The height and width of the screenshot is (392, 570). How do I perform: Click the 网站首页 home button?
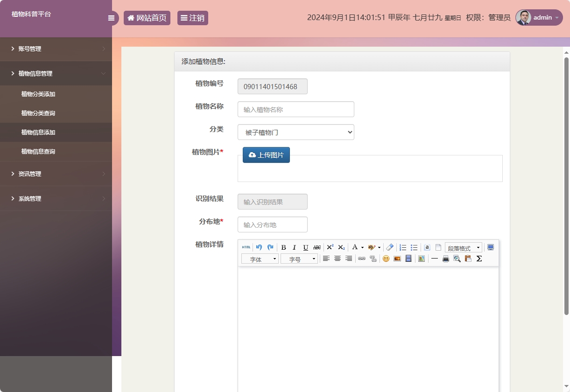147,18
